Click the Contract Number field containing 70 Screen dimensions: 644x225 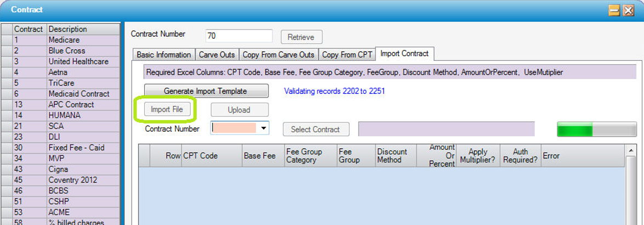pos(238,36)
